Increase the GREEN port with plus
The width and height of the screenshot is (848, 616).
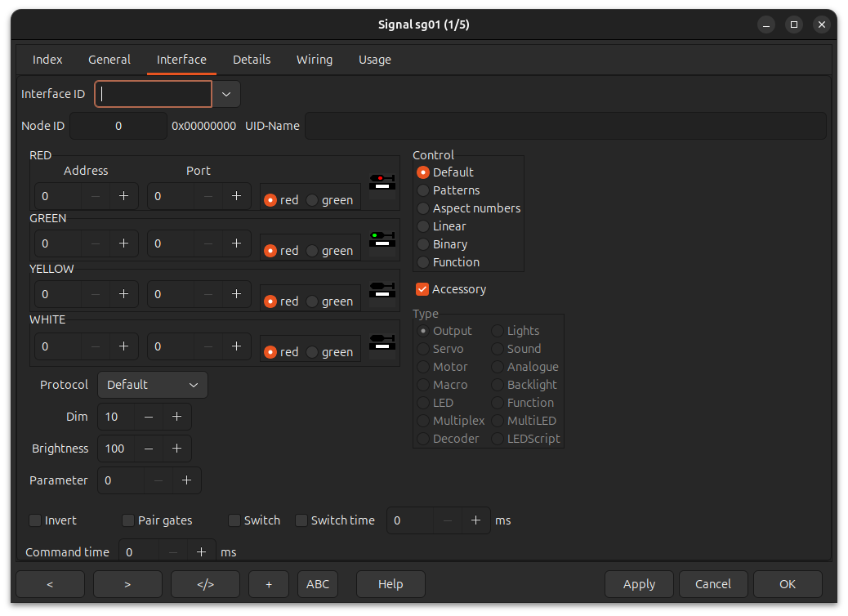click(236, 243)
